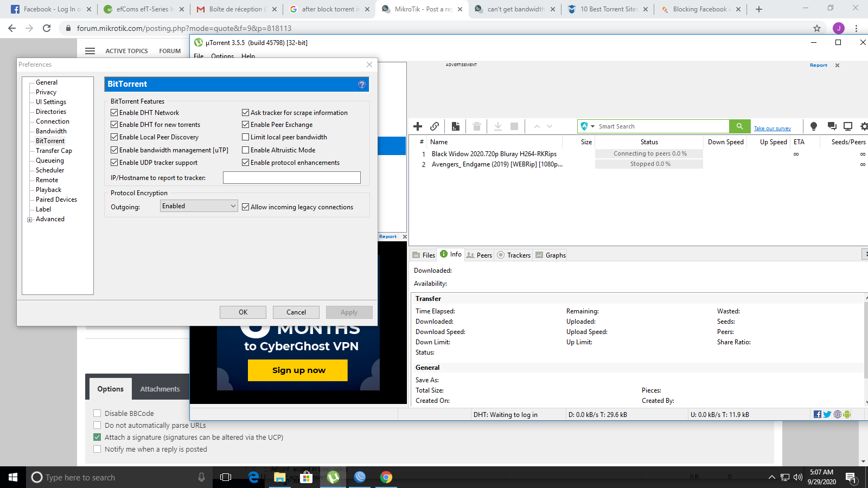This screenshot has height=488, width=868.
Task: Click Sign up now in CyberGhost ad
Action: (298, 370)
